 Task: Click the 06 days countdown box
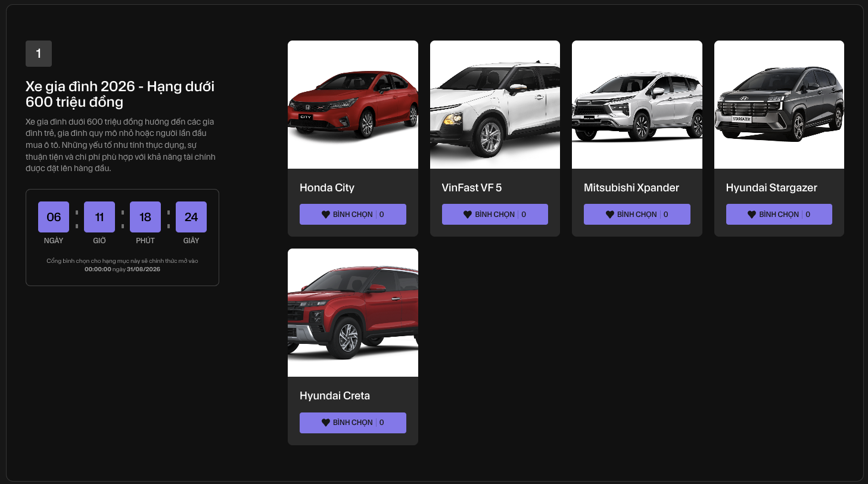point(54,217)
